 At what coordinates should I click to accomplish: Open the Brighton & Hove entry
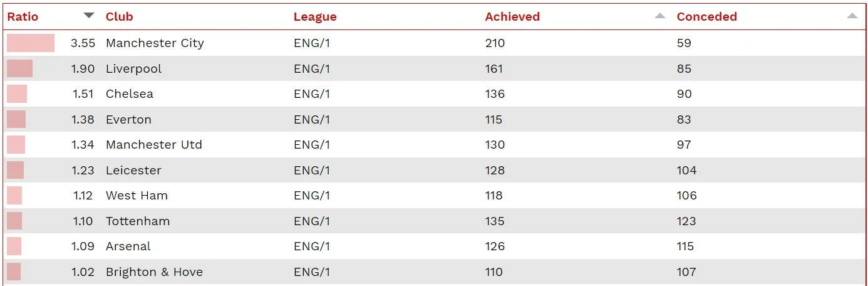tap(154, 272)
